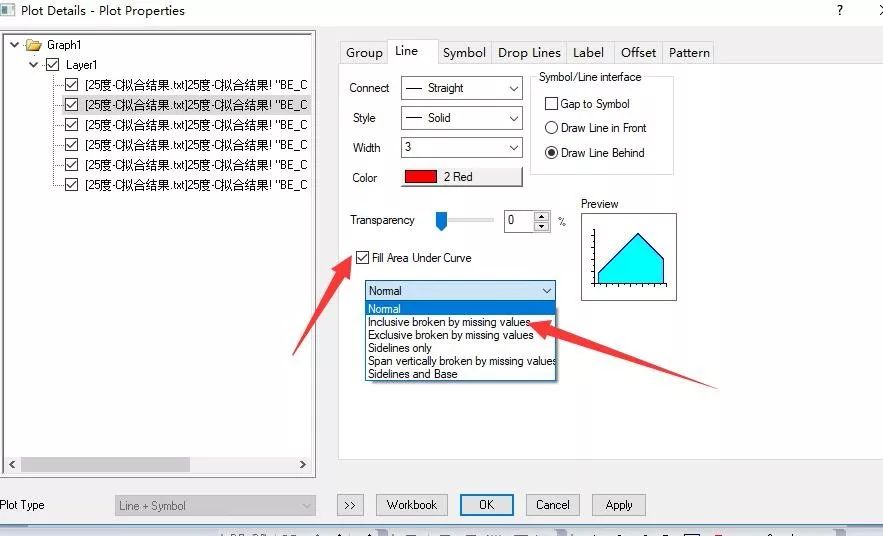Collapse the Graph1 tree node

click(14, 45)
